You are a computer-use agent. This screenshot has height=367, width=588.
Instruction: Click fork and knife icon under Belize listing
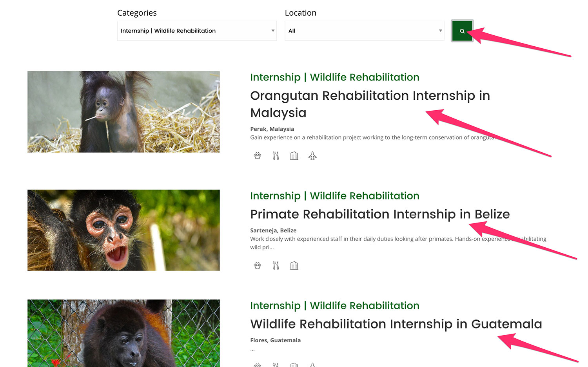tap(276, 266)
